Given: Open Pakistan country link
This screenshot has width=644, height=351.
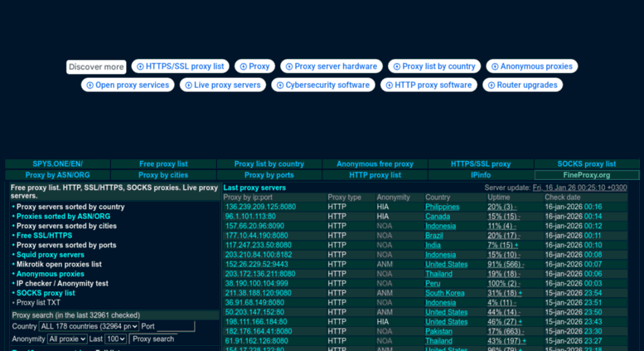Looking at the screenshot, I should 438,332.
